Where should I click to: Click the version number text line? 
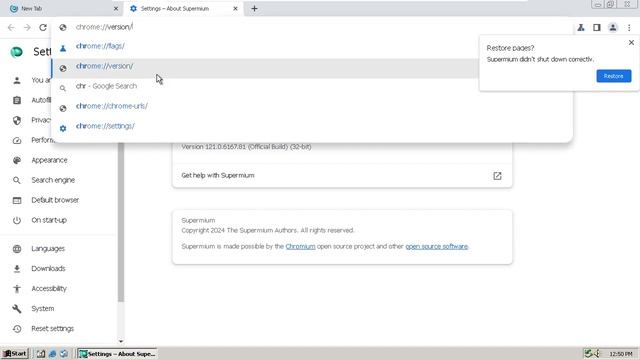click(x=246, y=147)
